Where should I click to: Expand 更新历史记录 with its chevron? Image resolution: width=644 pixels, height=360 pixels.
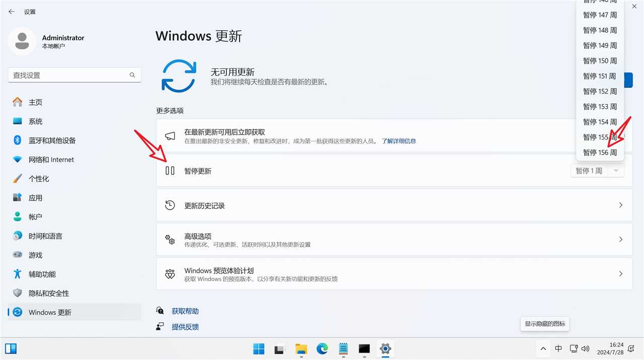(x=621, y=205)
